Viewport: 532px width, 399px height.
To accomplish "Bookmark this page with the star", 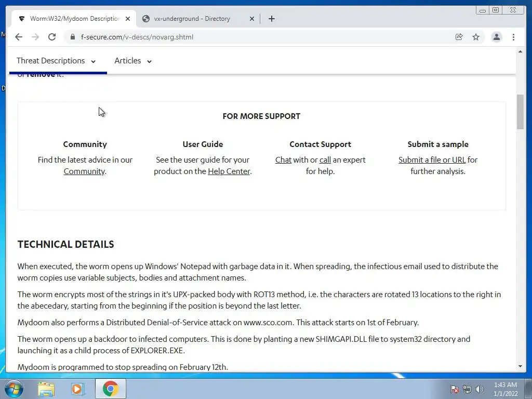I will [476, 37].
